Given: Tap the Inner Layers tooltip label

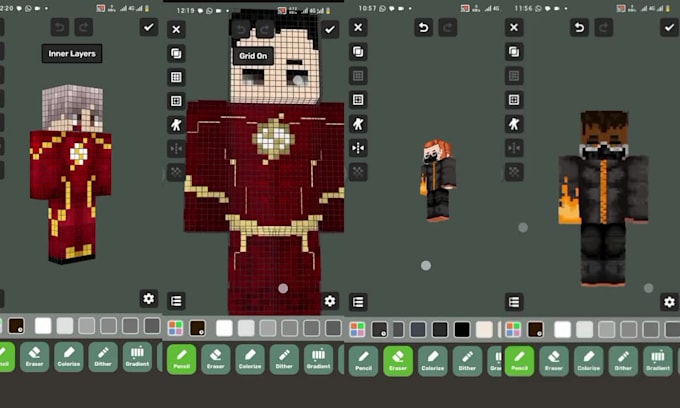Looking at the screenshot, I should click(x=72, y=53).
